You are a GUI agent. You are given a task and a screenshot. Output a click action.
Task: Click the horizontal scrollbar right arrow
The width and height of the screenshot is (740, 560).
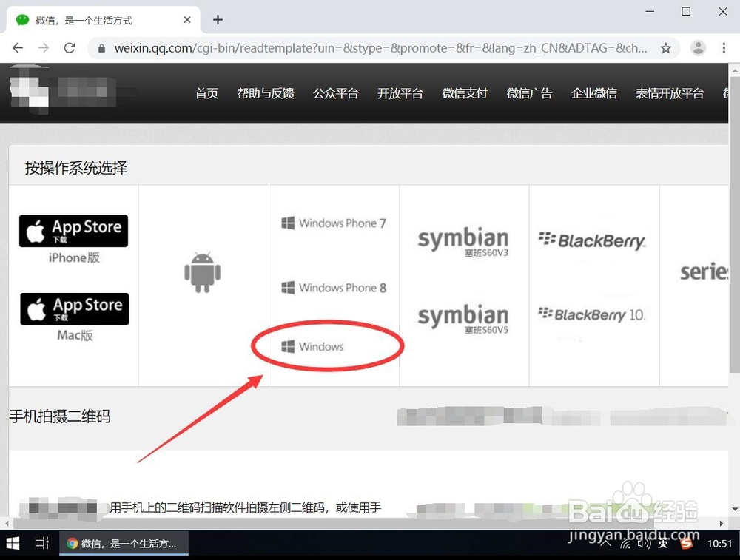pyautogui.click(x=721, y=523)
